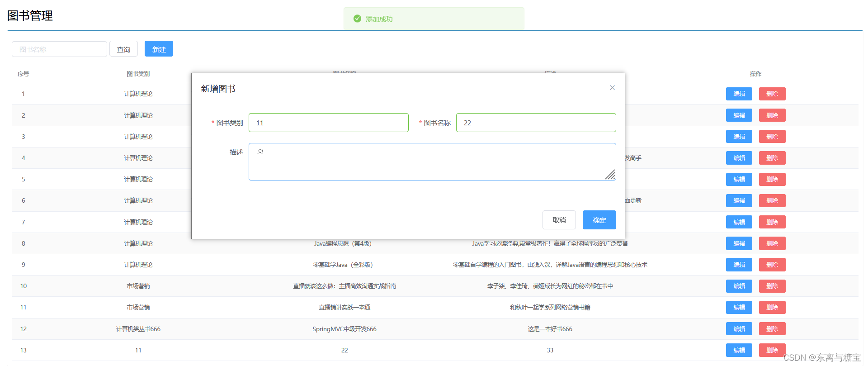
Task: Click 编辑 for row 5
Action: pyautogui.click(x=739, y=179)
